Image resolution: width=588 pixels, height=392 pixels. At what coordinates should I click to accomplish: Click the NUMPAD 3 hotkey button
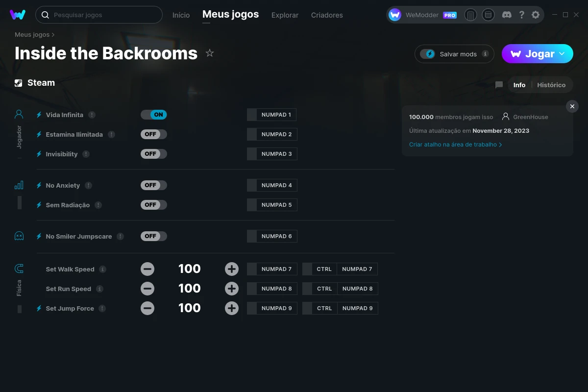(x=272, y=154)
